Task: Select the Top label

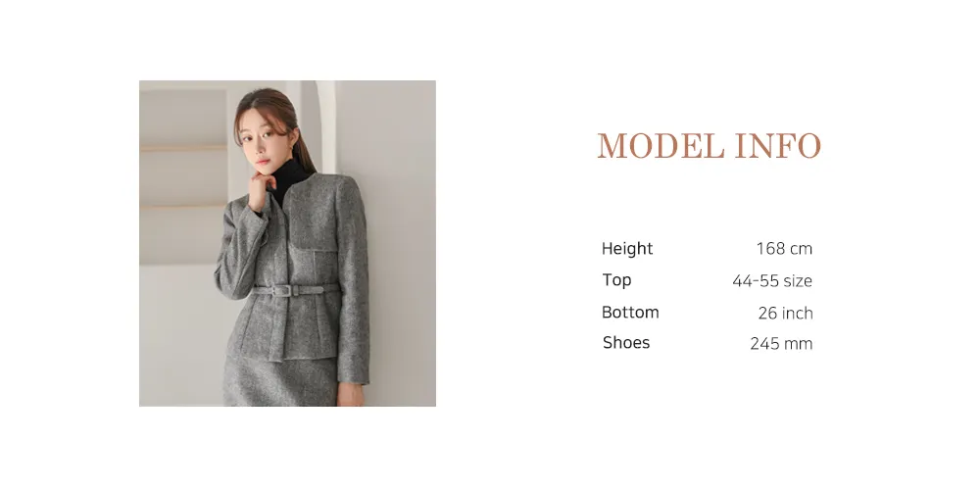Action: pos(616,280)
